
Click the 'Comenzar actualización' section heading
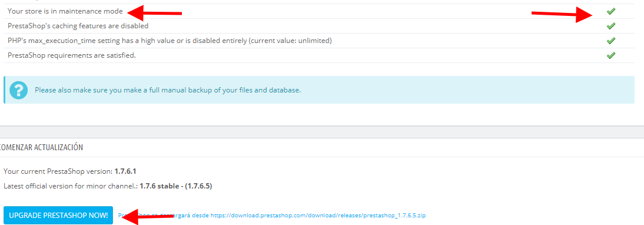tap(41, 147)
